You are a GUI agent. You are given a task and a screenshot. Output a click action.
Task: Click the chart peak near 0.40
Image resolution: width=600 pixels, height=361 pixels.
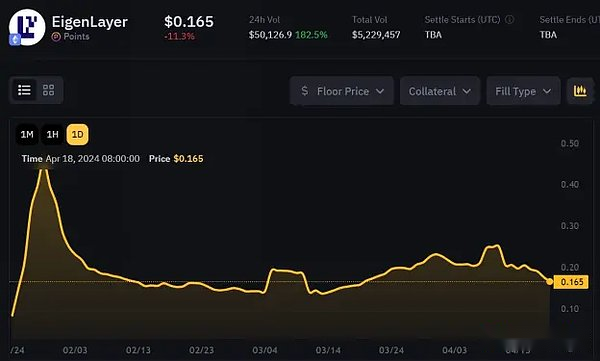(43, 170)
